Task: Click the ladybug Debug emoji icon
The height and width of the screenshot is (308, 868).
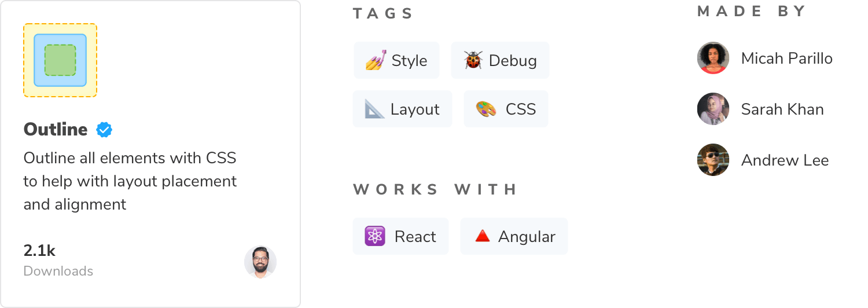Action: tap(473, 60)
